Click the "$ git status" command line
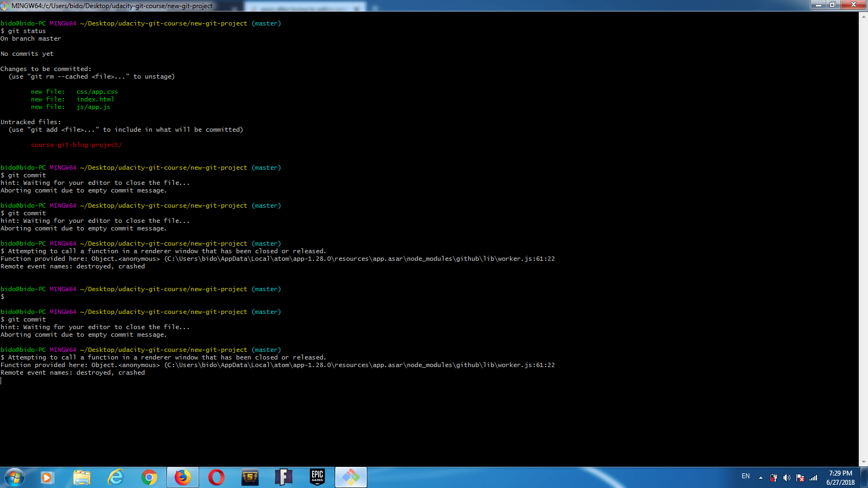The image size is (868, 488). pos(23,31)
